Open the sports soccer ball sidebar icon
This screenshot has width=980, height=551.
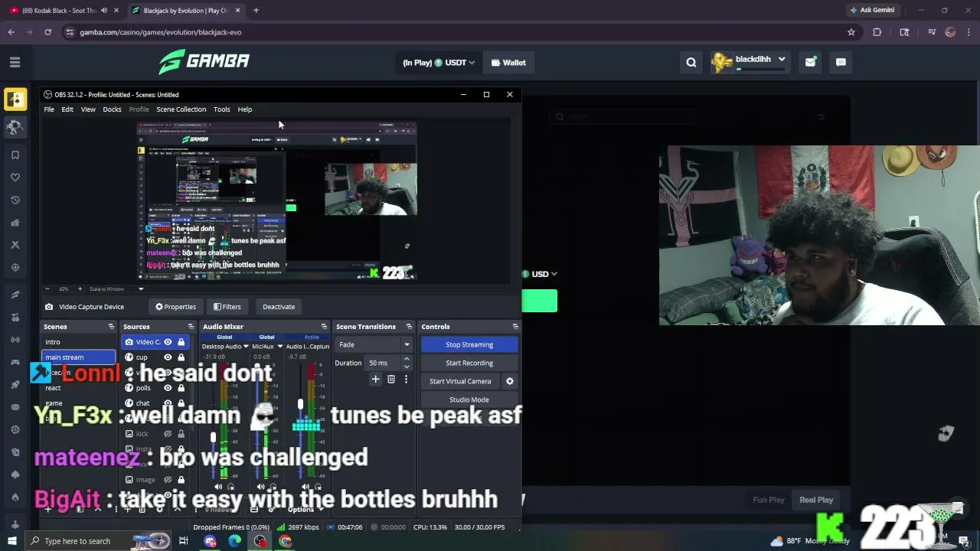tap(15, 127)
